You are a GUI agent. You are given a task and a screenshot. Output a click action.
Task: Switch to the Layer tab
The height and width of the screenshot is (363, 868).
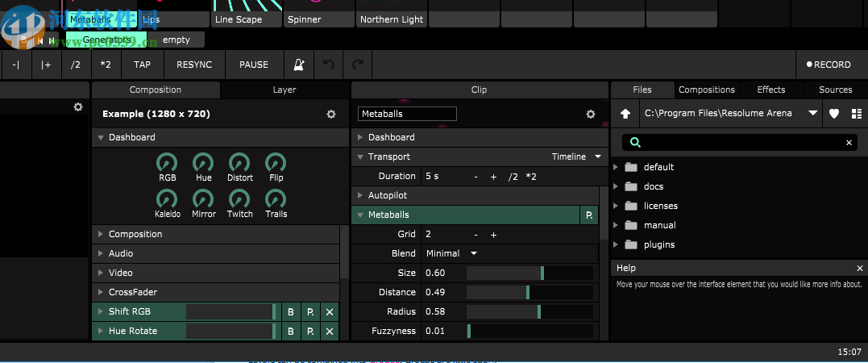coord(284,90)
